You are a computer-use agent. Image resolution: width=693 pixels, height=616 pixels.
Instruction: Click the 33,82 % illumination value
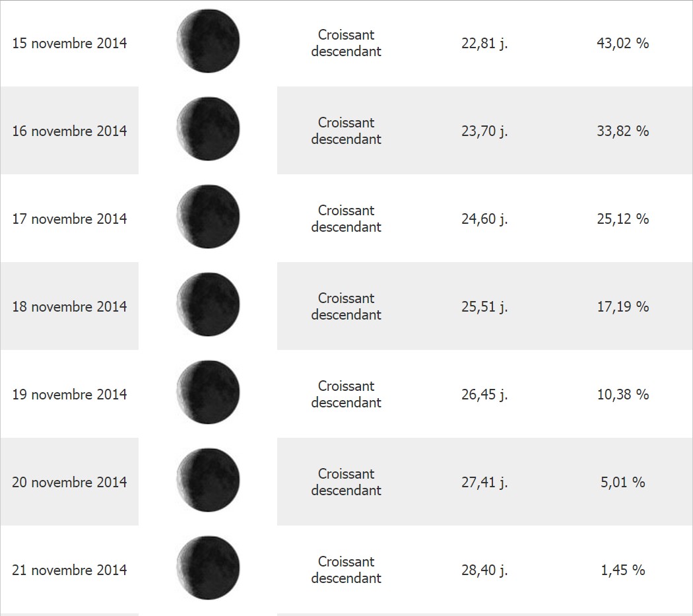623,131
